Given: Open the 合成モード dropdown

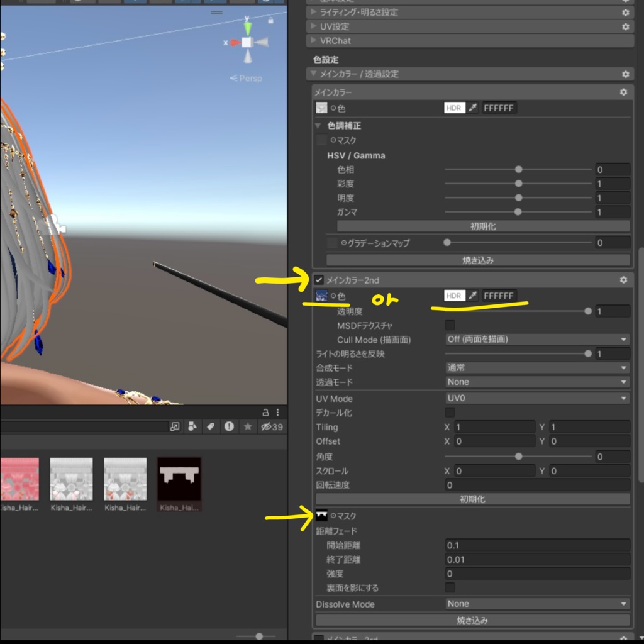Looking at the screenshot, I should 538,367.
